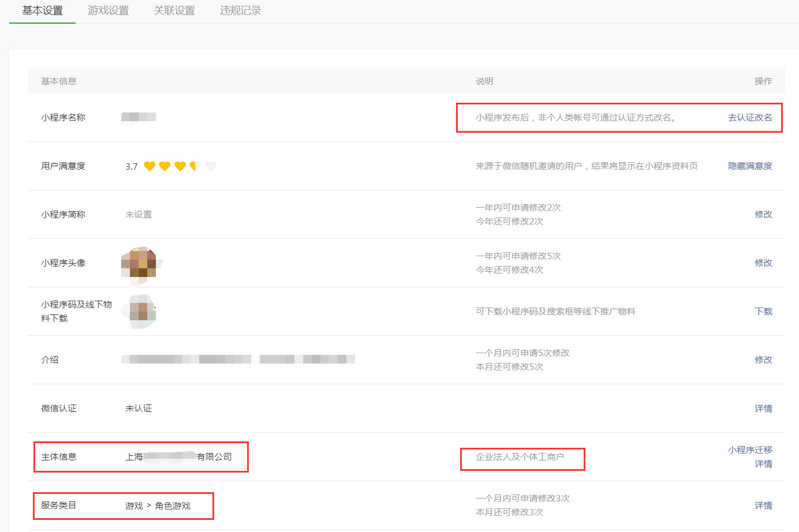799x532 pixels.
Task: Select the 3.7 satisfaction score
Action: coord(132,166)
